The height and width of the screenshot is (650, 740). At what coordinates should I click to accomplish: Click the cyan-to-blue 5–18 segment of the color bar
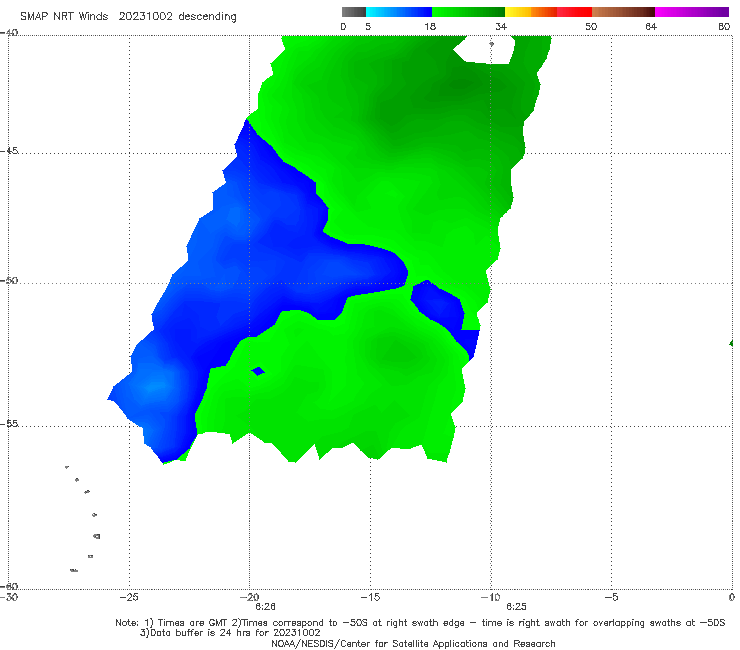tap(399, 12)
